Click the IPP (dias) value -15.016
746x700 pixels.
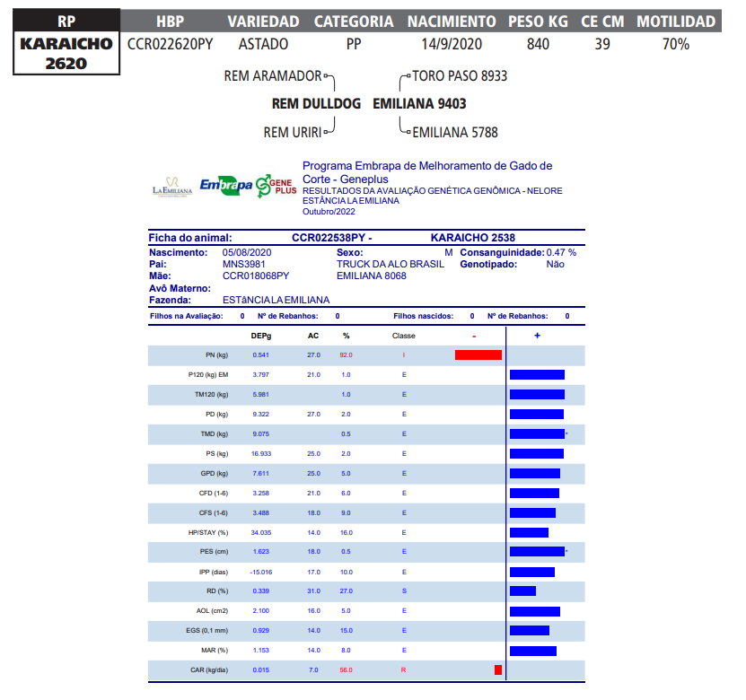pos(260,572)
